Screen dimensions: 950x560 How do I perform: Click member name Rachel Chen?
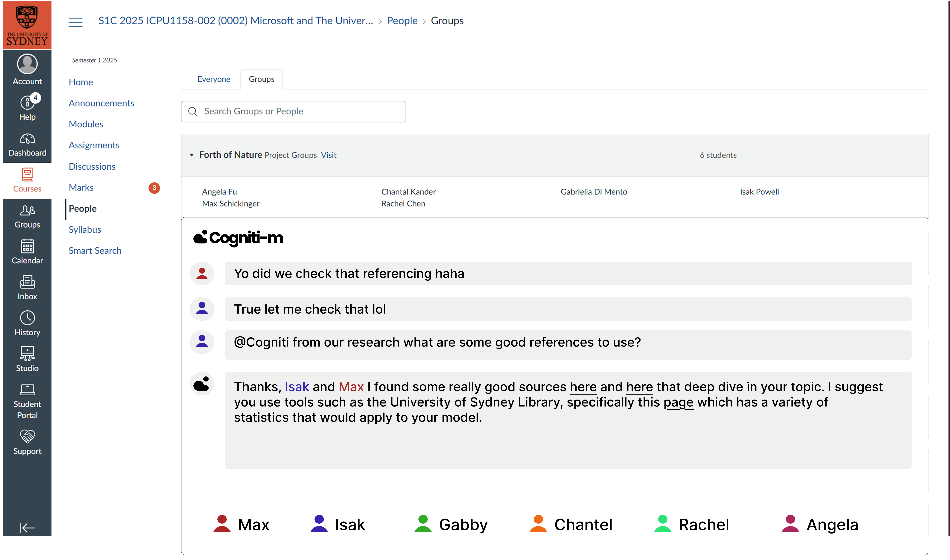point(403,204)
